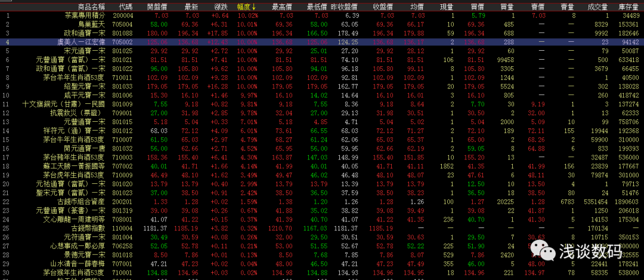
Task: Sort by 庫存量 column header
Action: (628, 7)
